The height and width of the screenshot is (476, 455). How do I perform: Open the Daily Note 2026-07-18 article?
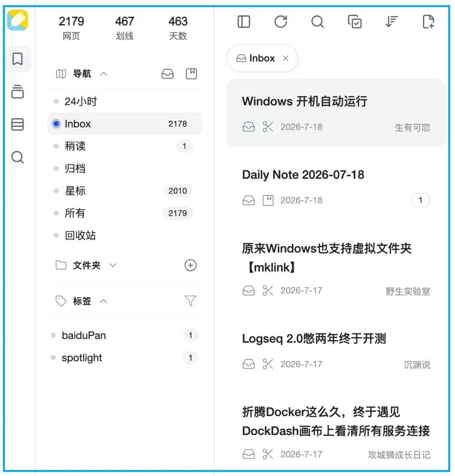click(336, 186)
